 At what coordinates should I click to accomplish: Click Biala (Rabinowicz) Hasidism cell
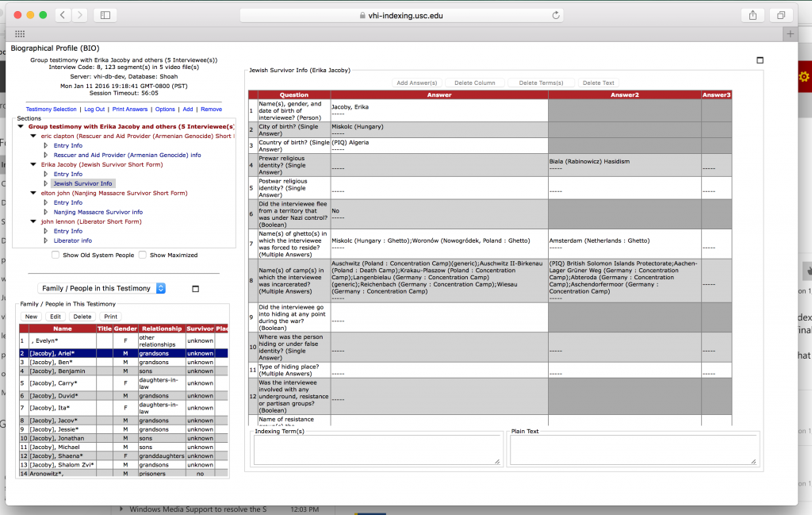625,165
